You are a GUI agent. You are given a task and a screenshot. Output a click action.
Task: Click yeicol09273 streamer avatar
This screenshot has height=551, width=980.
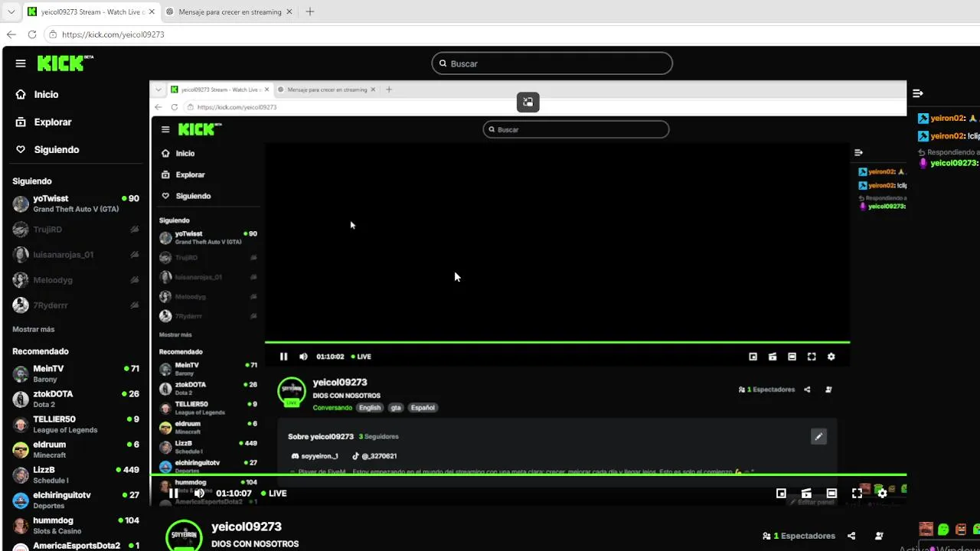click(x=184, y=535)
